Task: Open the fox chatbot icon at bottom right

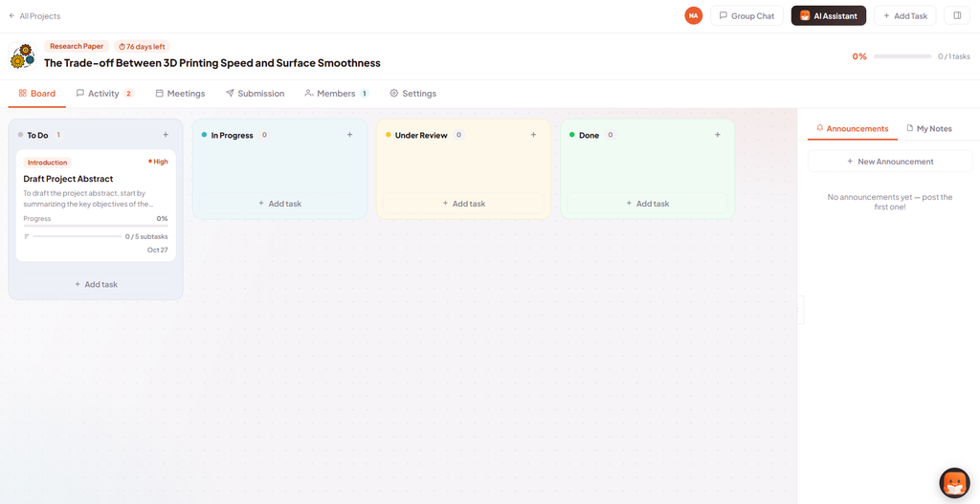Action: pos(954,483)
